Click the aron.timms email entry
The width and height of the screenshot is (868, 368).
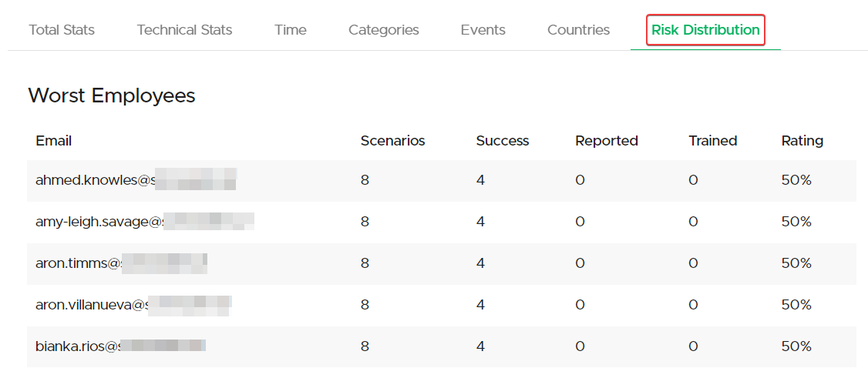pyautogui.click(x=121, y=263)
